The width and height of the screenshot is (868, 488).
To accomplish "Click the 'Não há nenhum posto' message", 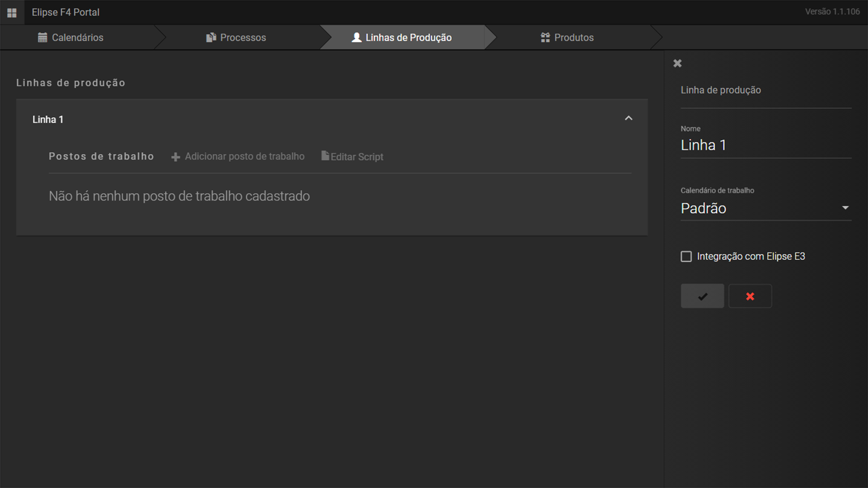I will (x=179, y=196).
